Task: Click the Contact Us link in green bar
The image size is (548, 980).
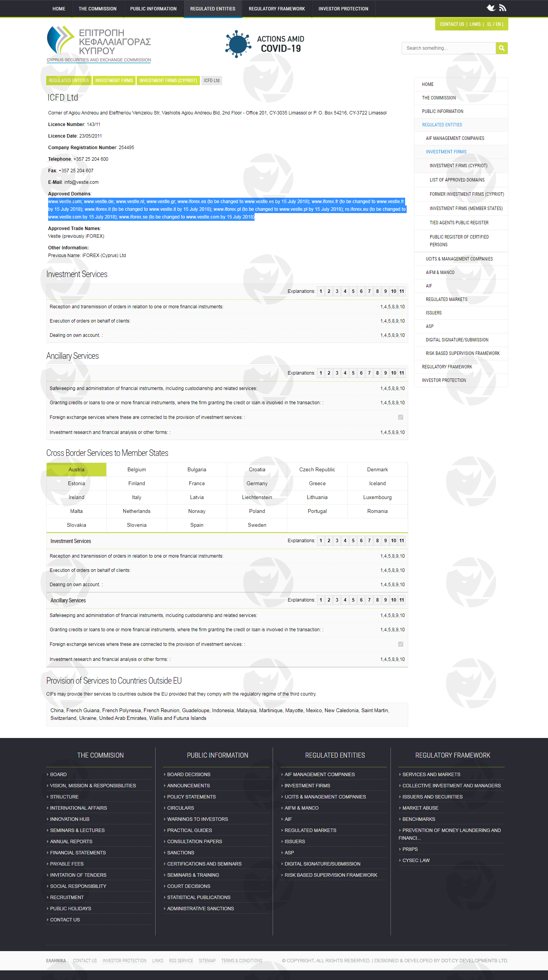Action: 452,24
